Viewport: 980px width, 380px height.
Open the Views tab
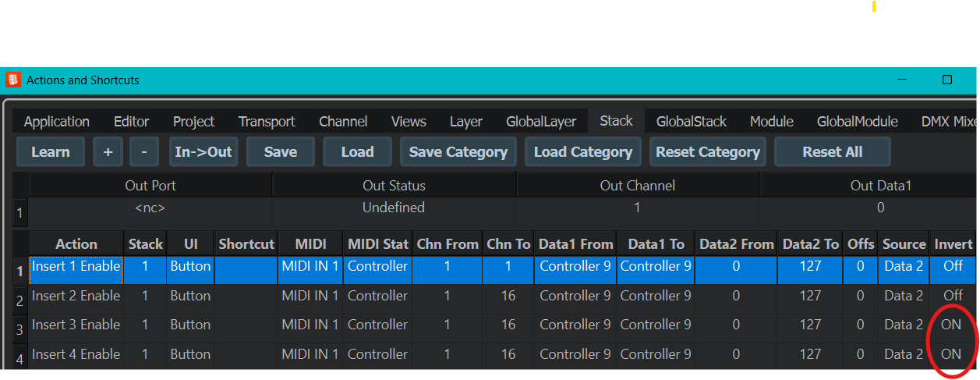tap(409, 122)
